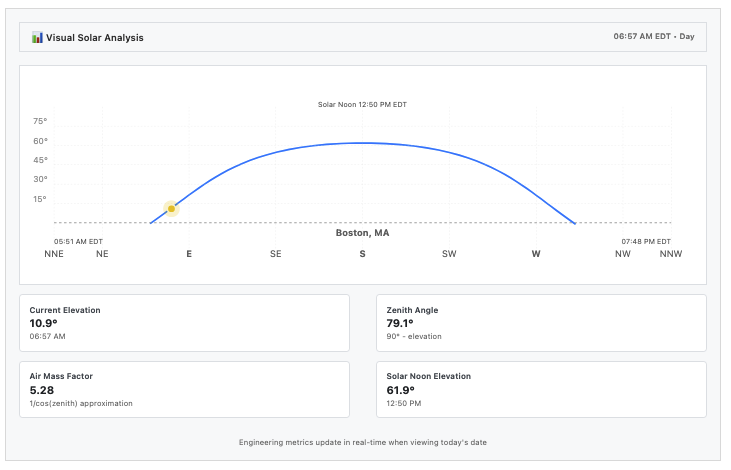Screen dimensions: 731x470
Task: Click the blue sun path curve peak
Action: click(x=363, y=143)
